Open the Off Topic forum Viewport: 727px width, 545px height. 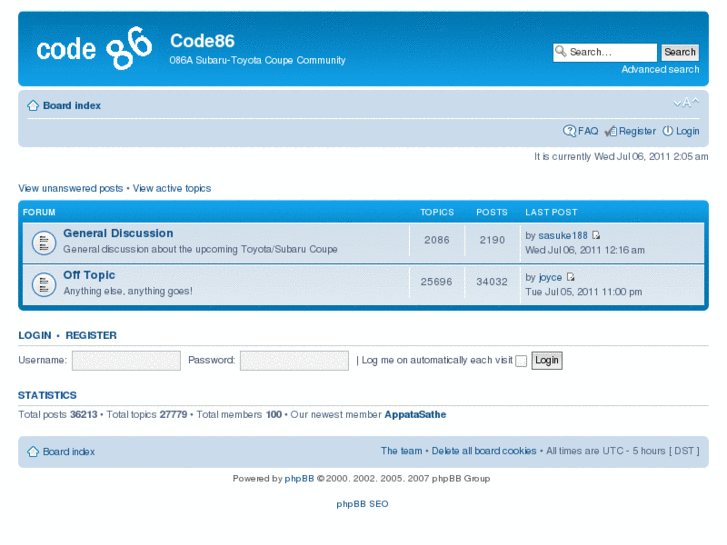point(89,275)
